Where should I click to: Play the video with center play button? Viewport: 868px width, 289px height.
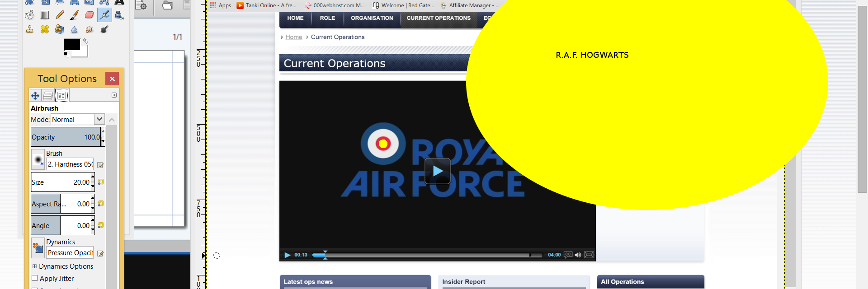[x=438, y=171]
